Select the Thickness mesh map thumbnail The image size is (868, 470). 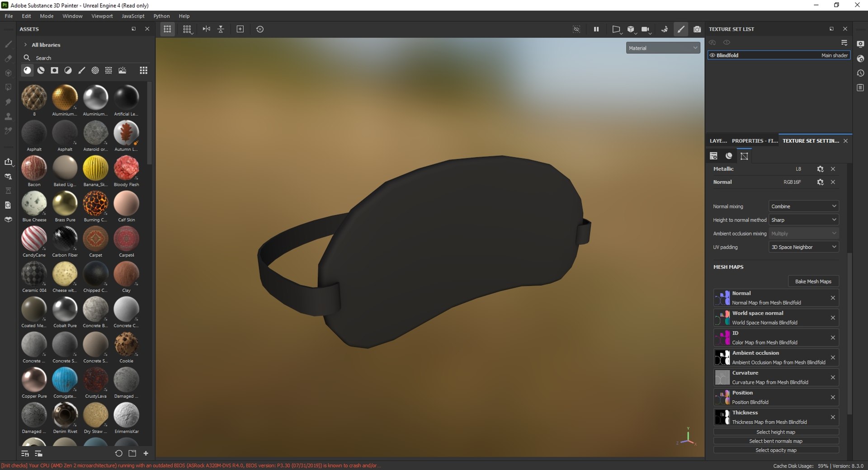click(722, 417)
